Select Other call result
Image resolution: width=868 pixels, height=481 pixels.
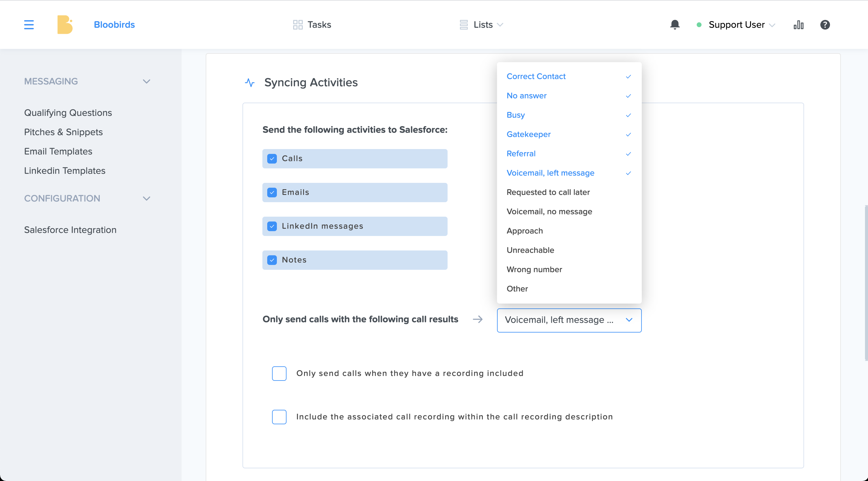tap(569, 288)
